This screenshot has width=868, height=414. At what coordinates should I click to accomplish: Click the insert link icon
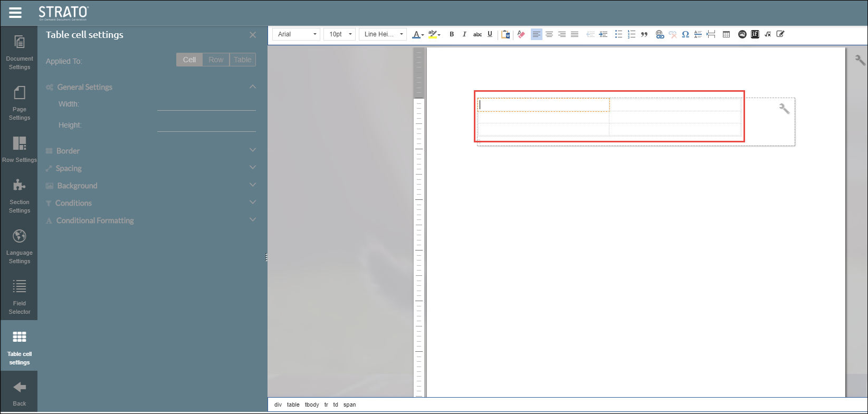(660, 34)
